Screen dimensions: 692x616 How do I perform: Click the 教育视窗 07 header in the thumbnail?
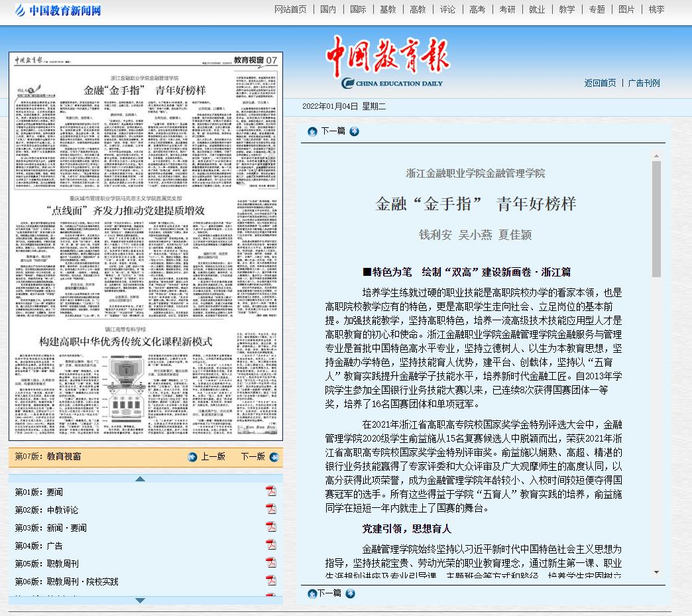click(255, 60)
